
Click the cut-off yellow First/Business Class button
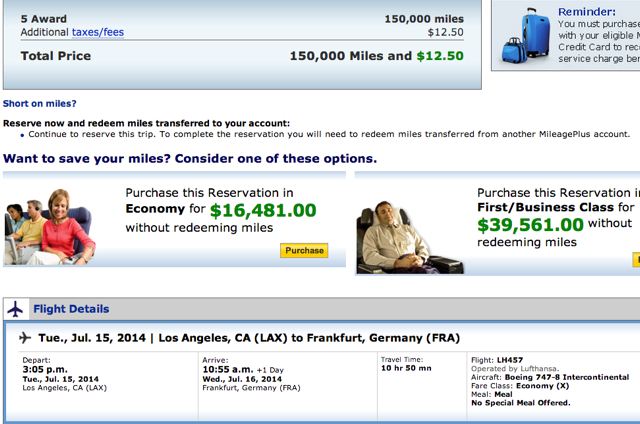(x=636, y=260)
